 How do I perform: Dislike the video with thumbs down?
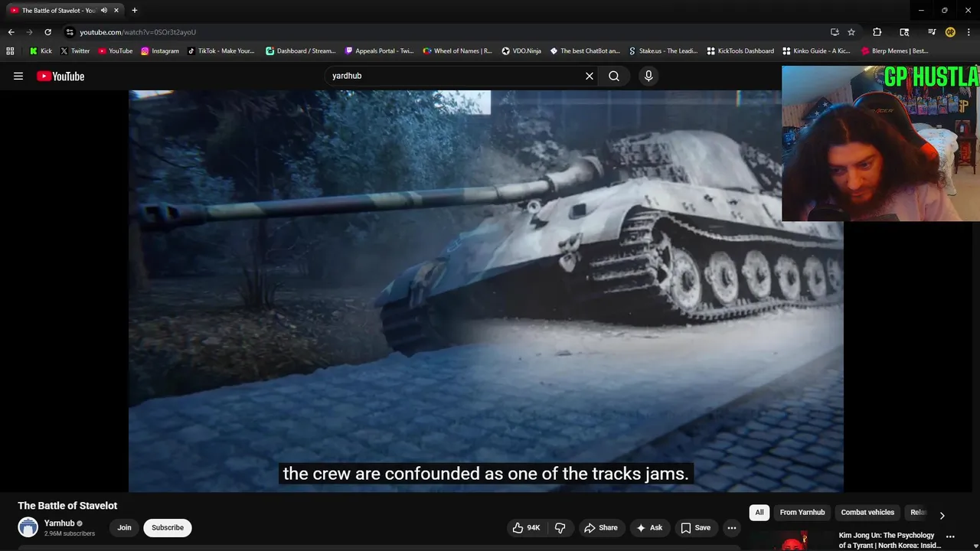pos(560,527)
